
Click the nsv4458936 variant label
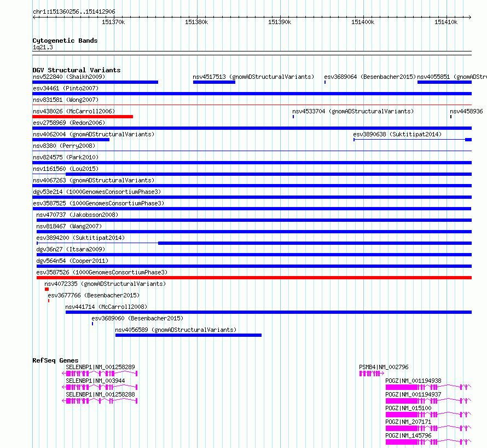(x=467, y=111)
